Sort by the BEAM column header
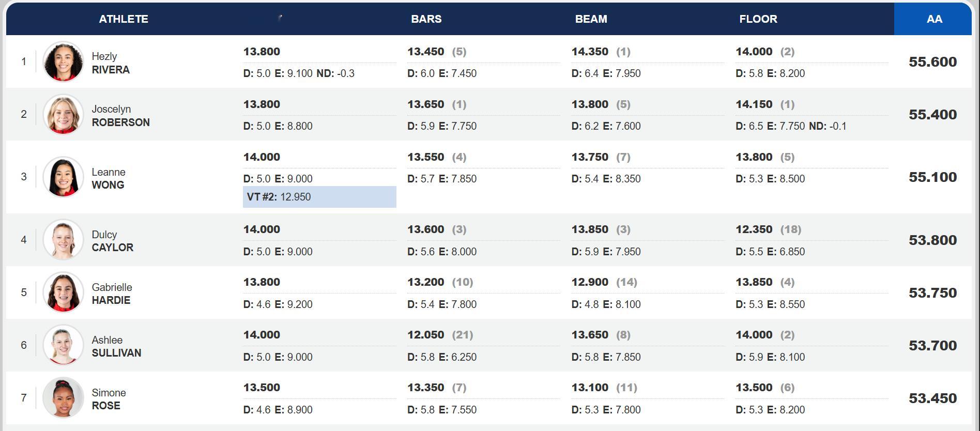The image size is (980, 431). coord(591,19)
